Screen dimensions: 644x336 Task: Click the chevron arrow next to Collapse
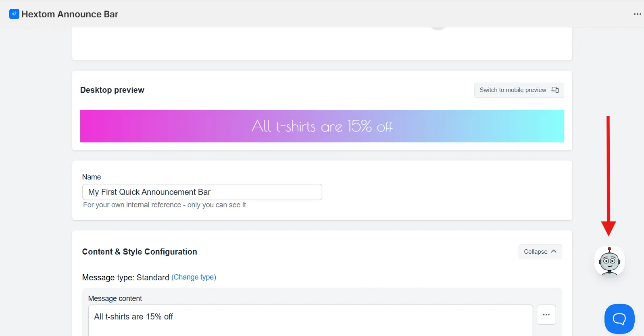click(554, 251)
